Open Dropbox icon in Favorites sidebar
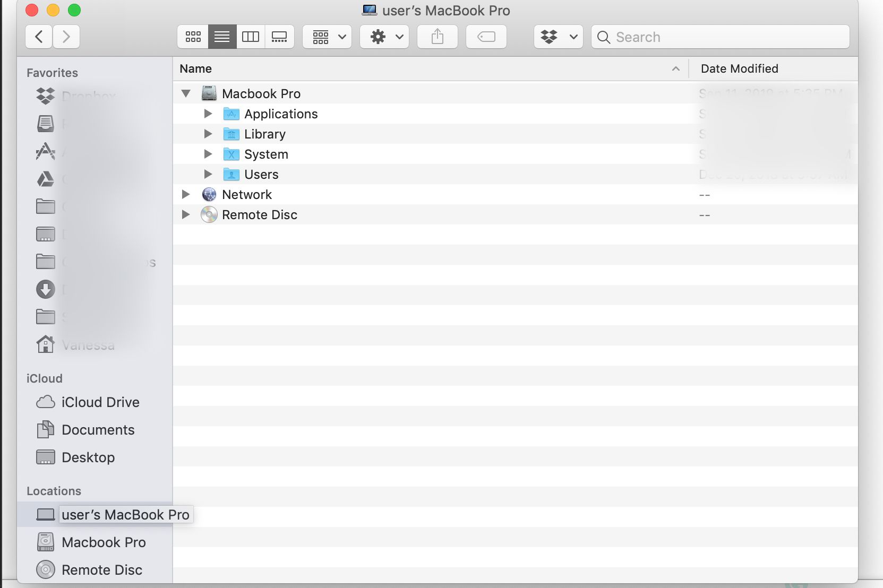This screenshot has height=588, width=883. click(x=46, y=96)
